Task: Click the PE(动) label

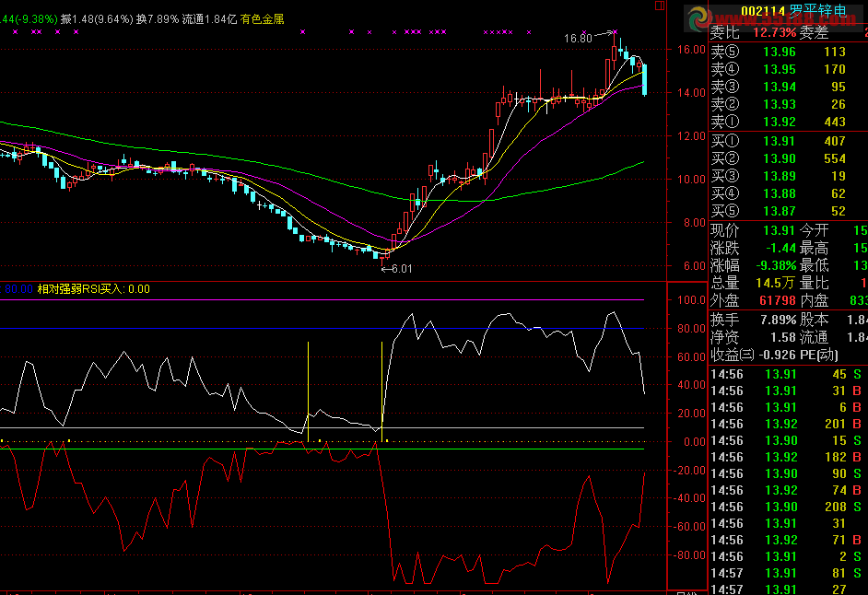Action: point(819,355)
